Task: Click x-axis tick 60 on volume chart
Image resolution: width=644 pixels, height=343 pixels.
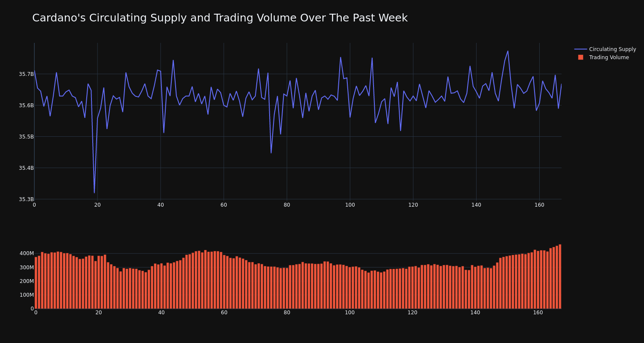Action: 224,313
